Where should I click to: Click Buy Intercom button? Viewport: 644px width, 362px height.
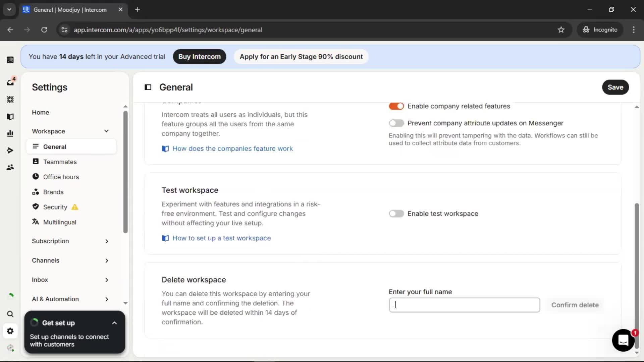pyautogui.click(x=200, y=57)
